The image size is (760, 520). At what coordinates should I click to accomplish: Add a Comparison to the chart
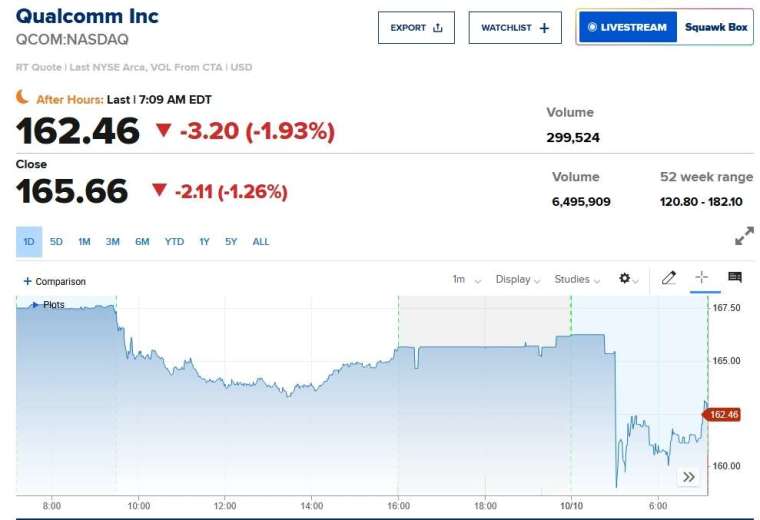(x=55, y=282)
